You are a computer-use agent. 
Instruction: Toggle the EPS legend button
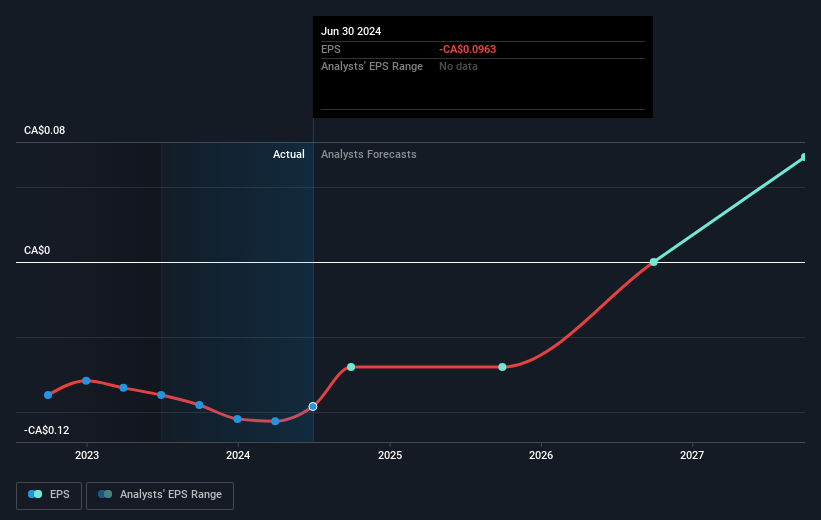[49, 495]
